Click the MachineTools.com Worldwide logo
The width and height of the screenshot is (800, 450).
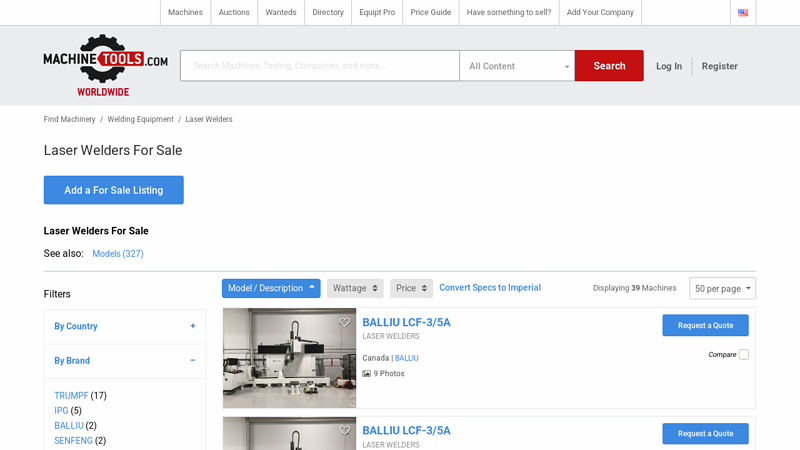point(105,65)
